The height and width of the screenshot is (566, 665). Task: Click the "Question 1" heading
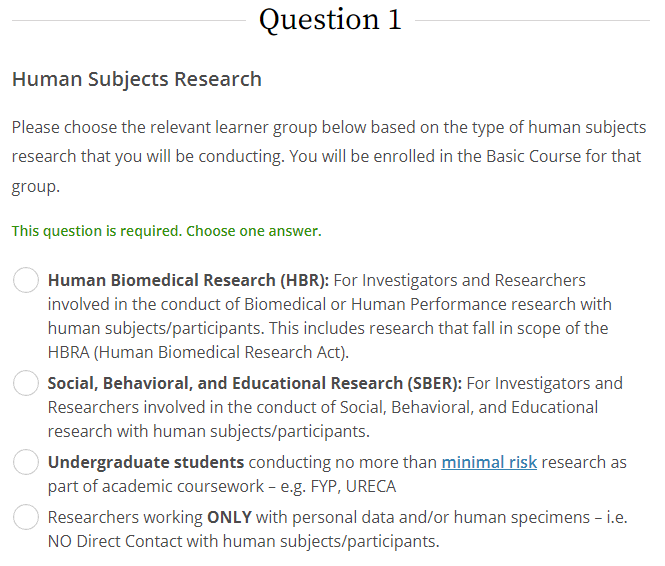330,20
